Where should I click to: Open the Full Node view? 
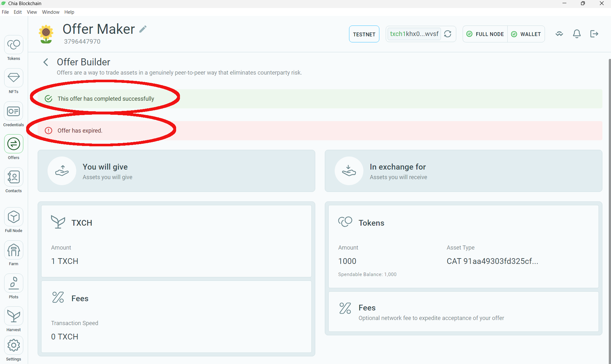(13, 217)
